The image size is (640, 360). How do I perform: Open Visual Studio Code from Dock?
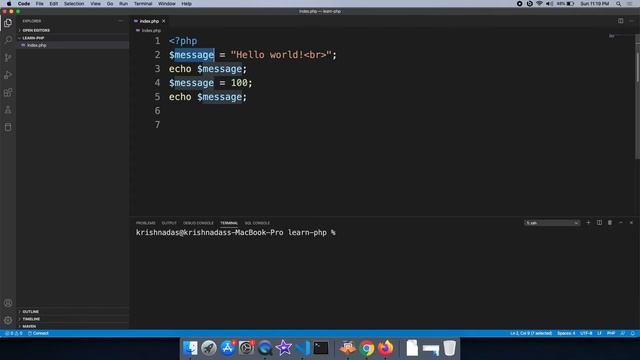coord(302,348)
